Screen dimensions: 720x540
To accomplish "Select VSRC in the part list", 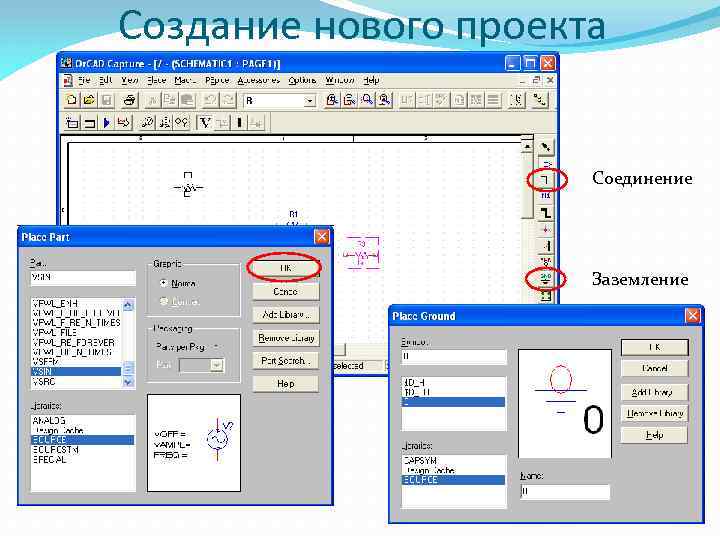I will click(76, 382).
